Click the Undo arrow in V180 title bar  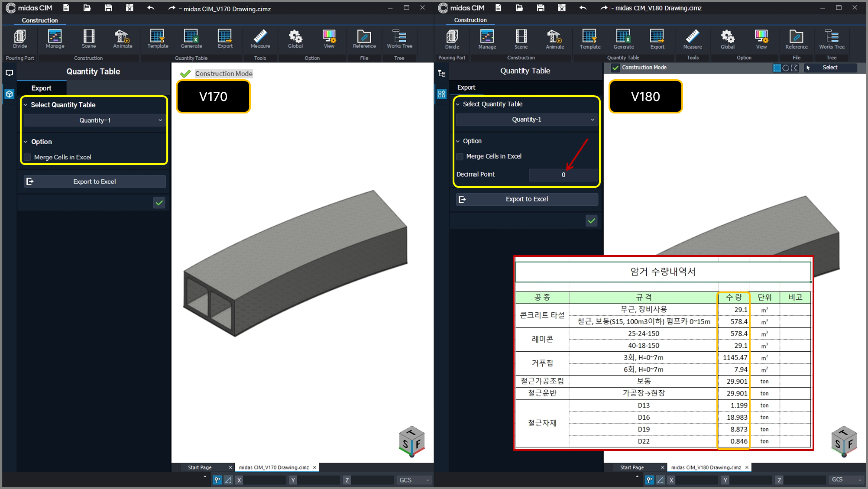pyautogui.click(x=583, y=8)
